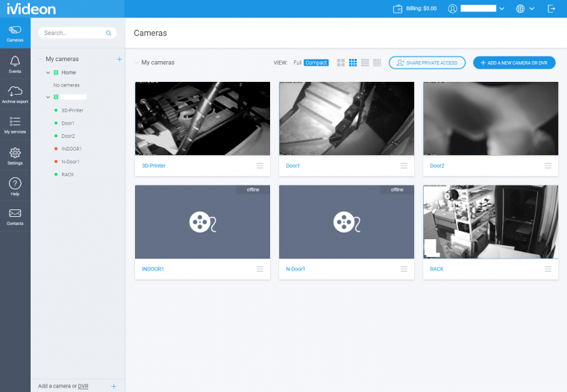The width and height of the screenshot is (567, 392).
Task: Click Share Private Access button
Action: point(427,63)
